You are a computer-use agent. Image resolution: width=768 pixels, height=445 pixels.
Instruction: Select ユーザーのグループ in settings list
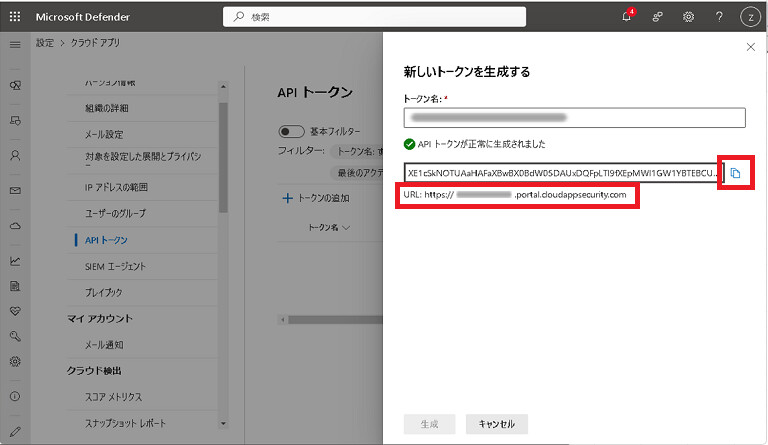(x=115, y=213)
